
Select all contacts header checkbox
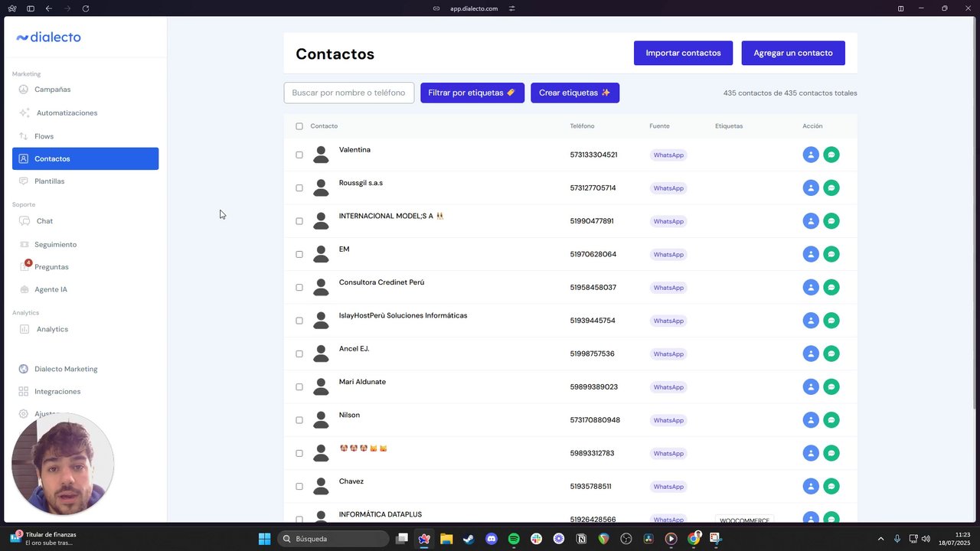(299, 126)
